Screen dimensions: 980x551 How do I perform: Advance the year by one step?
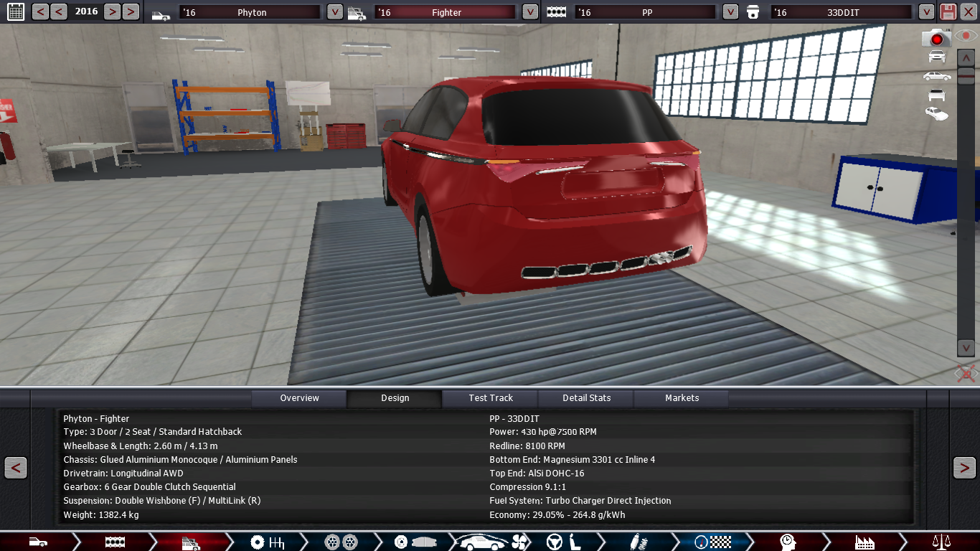tap(112, 11)
